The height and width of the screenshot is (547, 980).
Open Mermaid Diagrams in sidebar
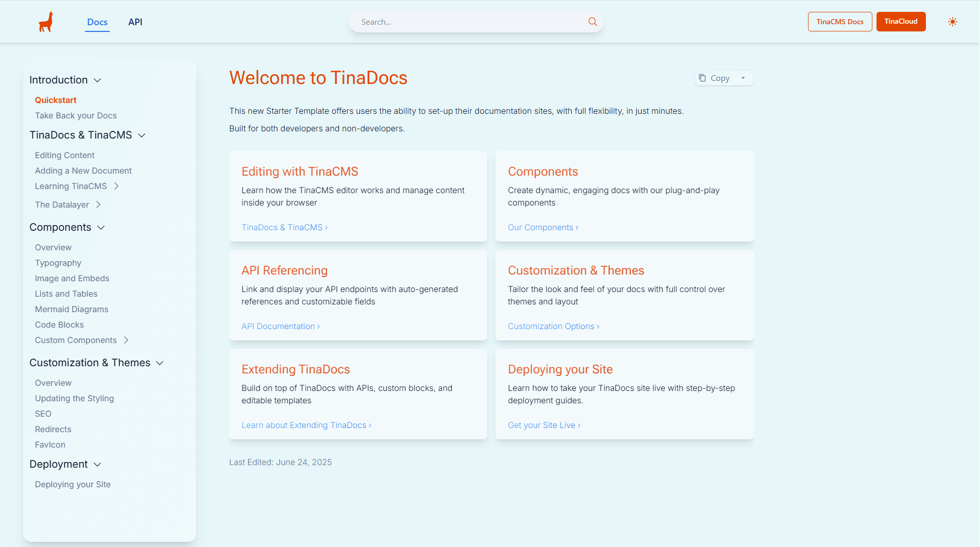point(72,309)
